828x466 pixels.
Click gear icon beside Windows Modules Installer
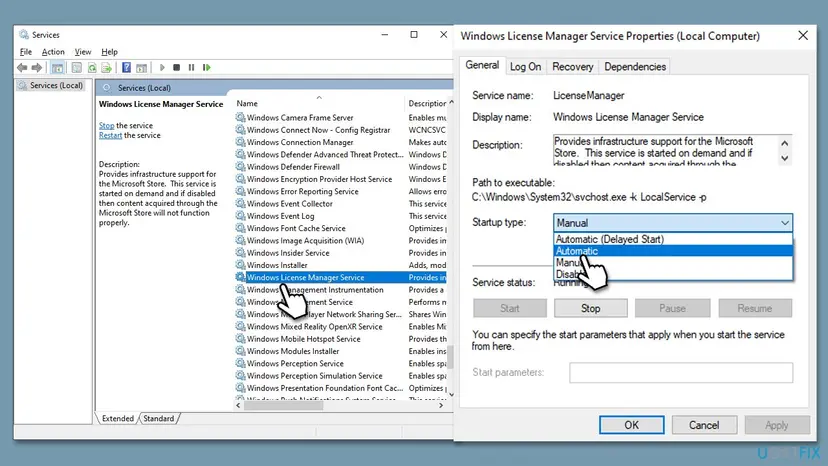click(240, 351)
